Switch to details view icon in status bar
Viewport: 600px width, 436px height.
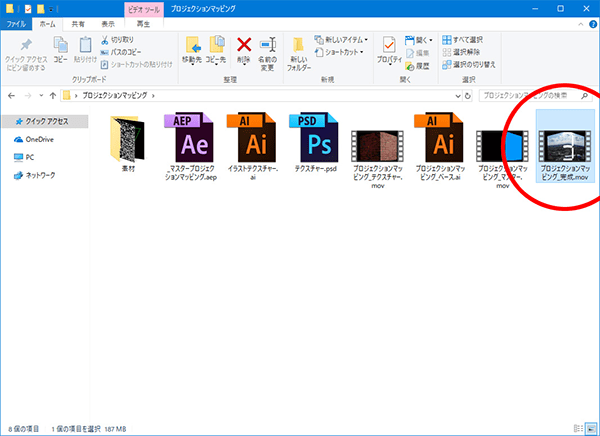(578, 429)
